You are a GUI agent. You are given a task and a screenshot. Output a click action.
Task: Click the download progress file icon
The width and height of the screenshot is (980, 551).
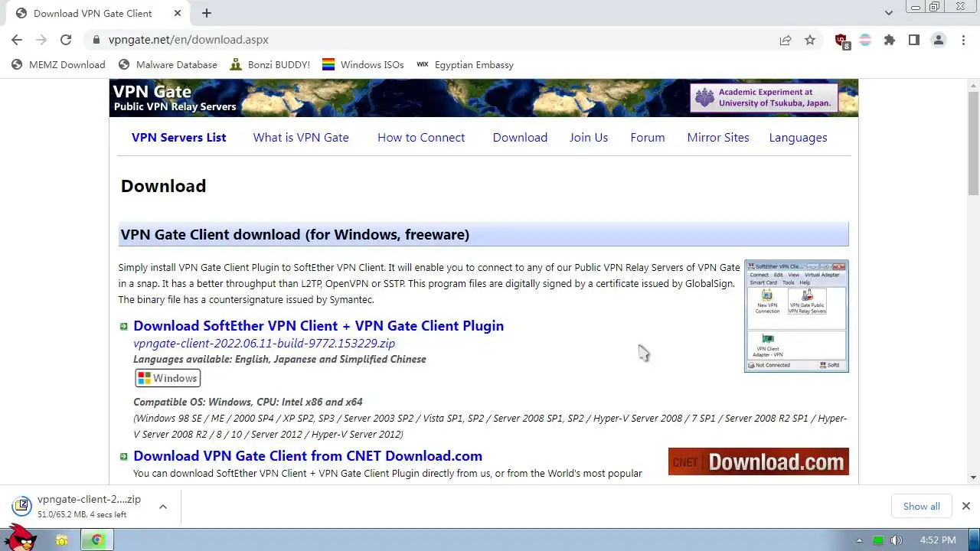pos(22,506)
